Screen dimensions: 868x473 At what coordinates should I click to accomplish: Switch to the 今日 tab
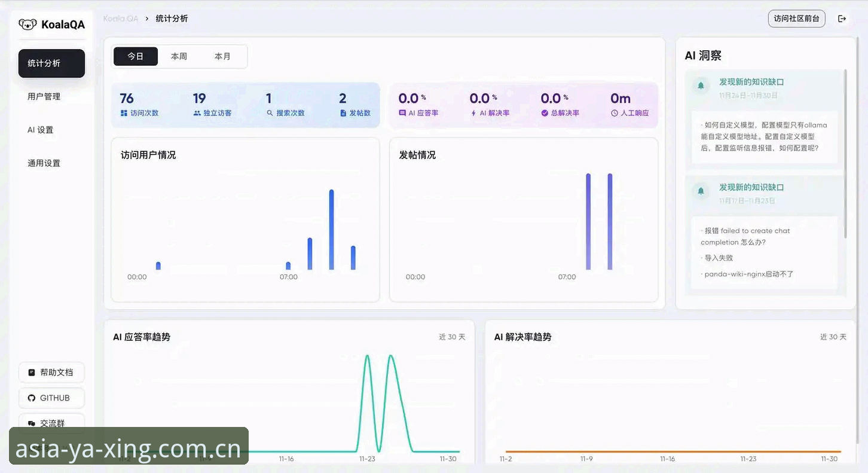pyautogui.click(x=136, y=56)
